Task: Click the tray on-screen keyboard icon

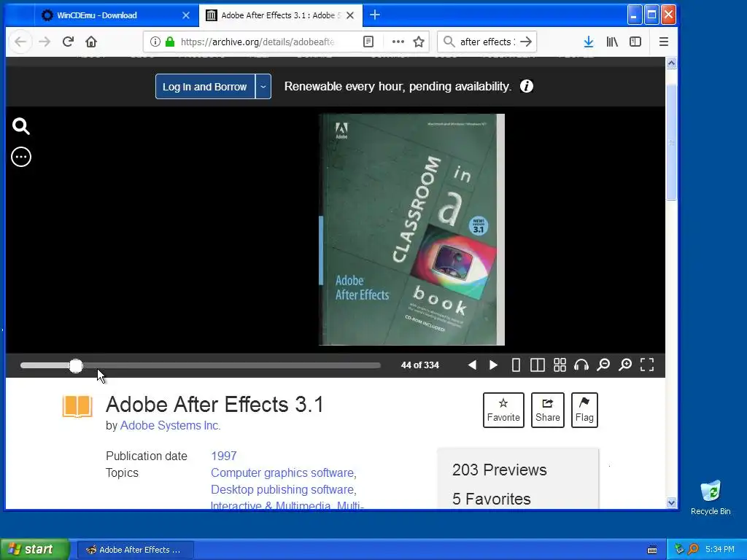Action: [x=652, y=550]
